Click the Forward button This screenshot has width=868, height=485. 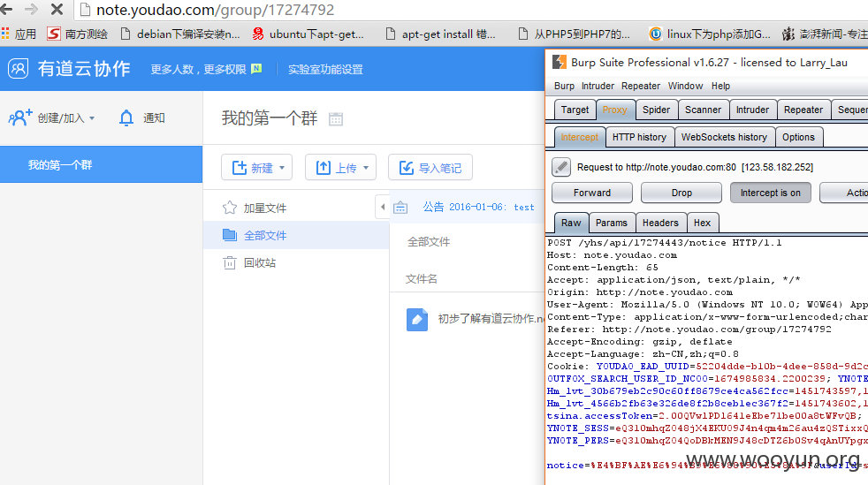click(591, 193)
